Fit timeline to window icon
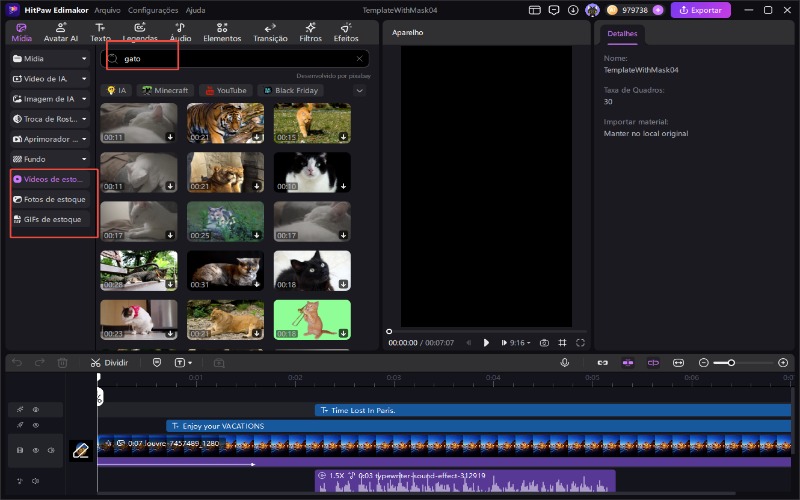 click(x=679, y=363)
